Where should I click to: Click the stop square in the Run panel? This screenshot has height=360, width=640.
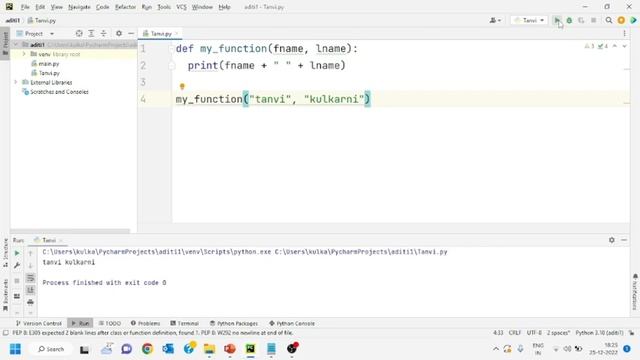[x=17, y=280]
